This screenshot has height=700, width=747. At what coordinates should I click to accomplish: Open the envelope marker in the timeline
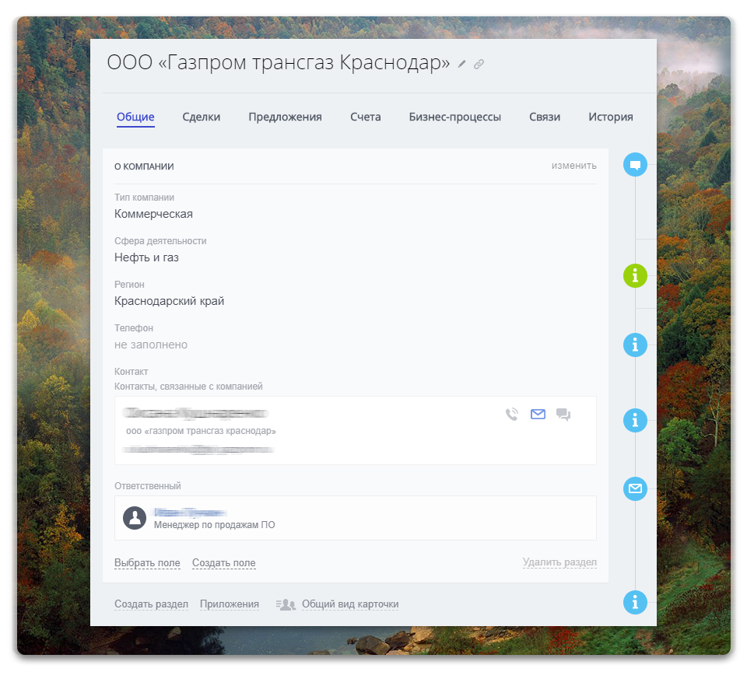pos(635,488)
